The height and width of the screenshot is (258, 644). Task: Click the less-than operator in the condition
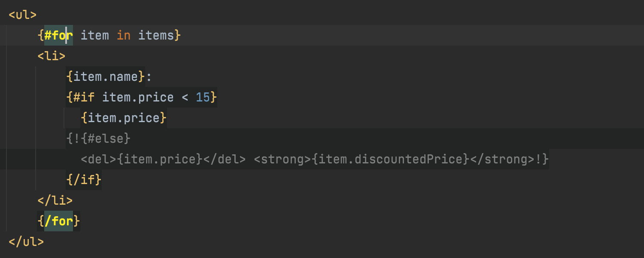pos(185,97)
